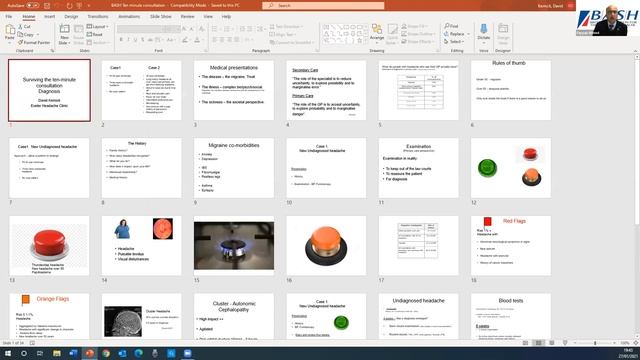Open the Layout dropdown
Screen dimensions: 640x360
pos(98,27)
